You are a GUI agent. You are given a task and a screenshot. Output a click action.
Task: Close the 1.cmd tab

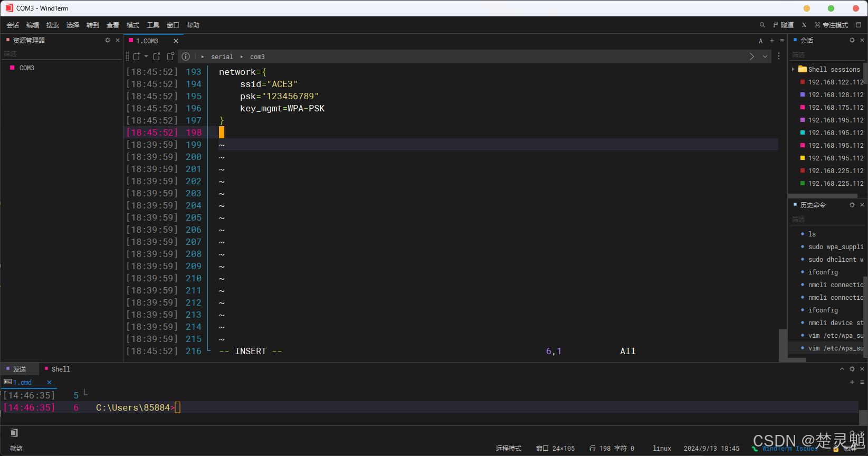49,382
